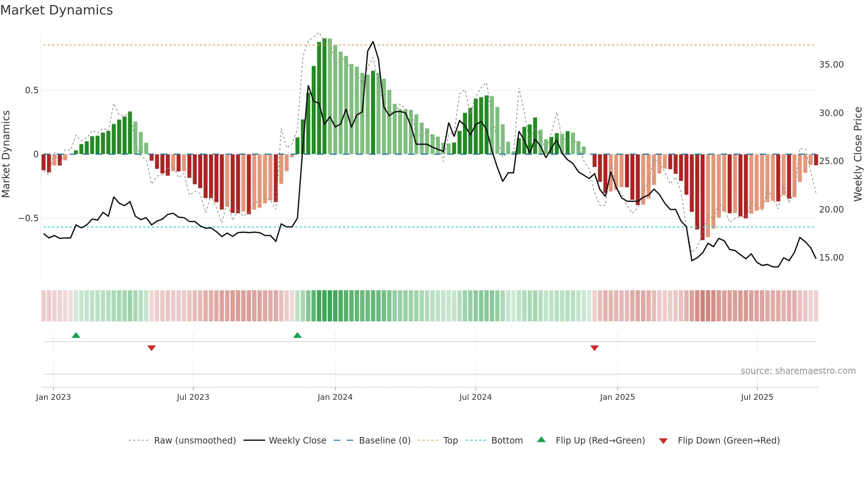Click the Jul 2024 x-axis label

(476, 397)
